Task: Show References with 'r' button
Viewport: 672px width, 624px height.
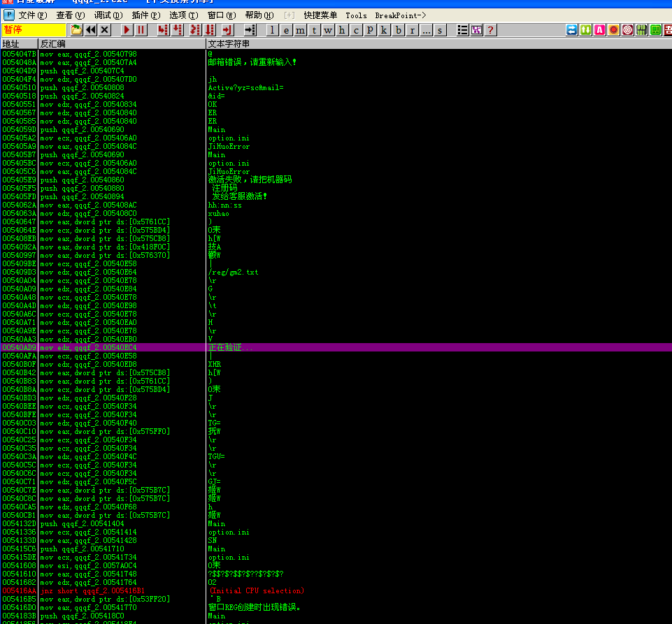Action: 413,30
